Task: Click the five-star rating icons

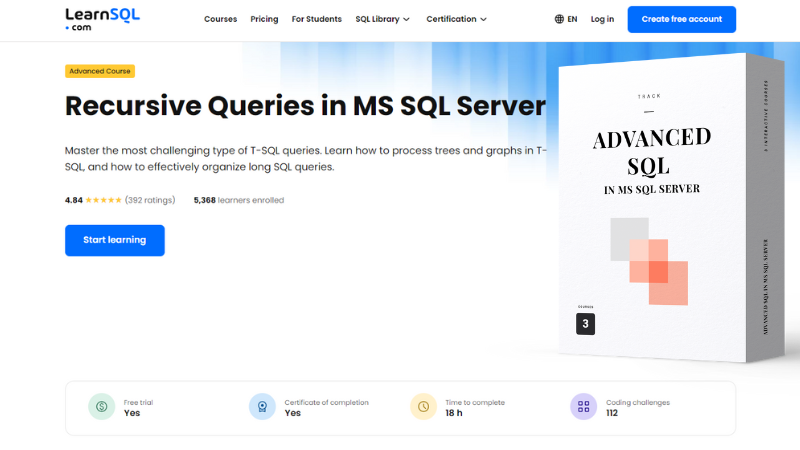Action: [104, 200]
